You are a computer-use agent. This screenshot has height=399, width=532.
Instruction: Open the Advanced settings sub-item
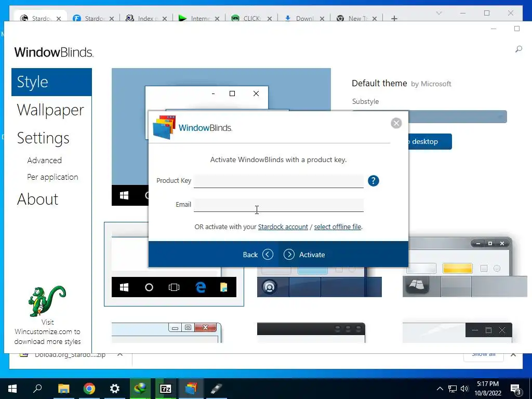point(45,160)
